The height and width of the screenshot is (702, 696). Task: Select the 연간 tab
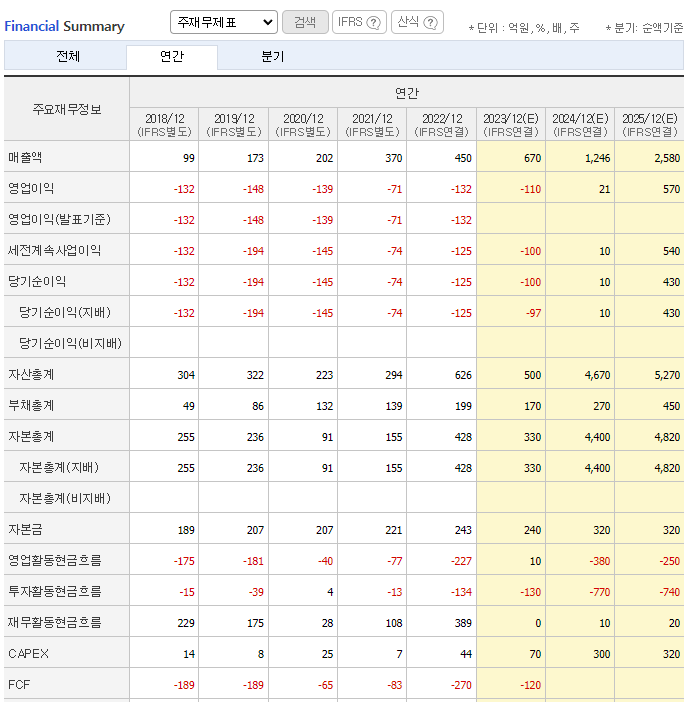pyautogui.click(x=172, y=56)
